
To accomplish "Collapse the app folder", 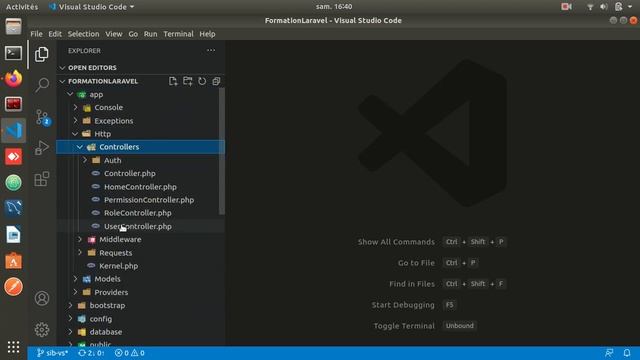I will [x=70, y=94].
